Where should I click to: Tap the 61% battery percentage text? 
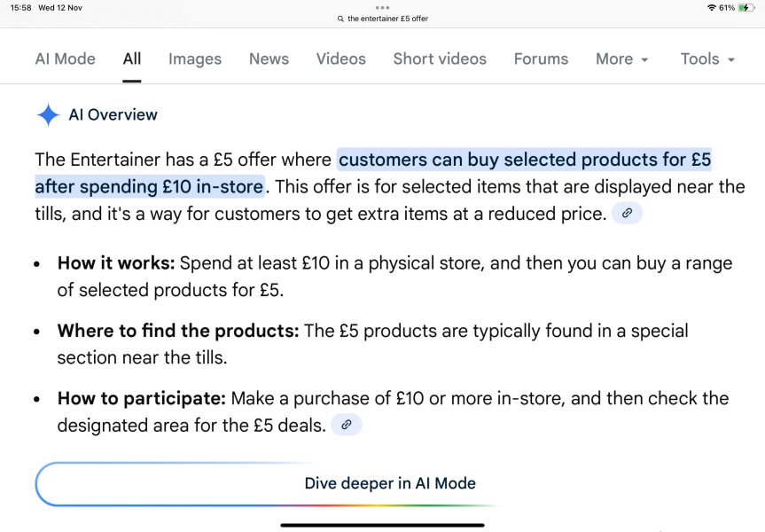coord(727,8)
